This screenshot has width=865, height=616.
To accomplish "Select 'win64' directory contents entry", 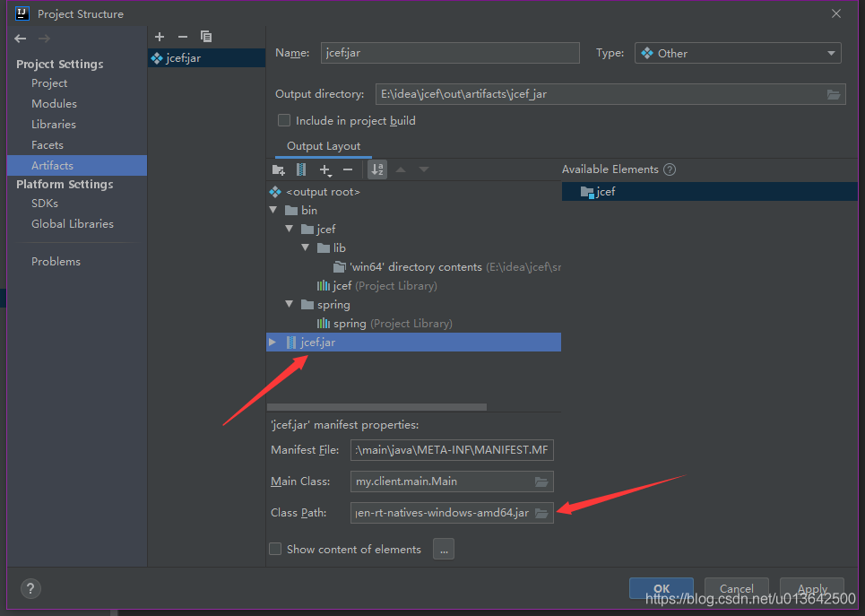I will (x=447, y=267).
